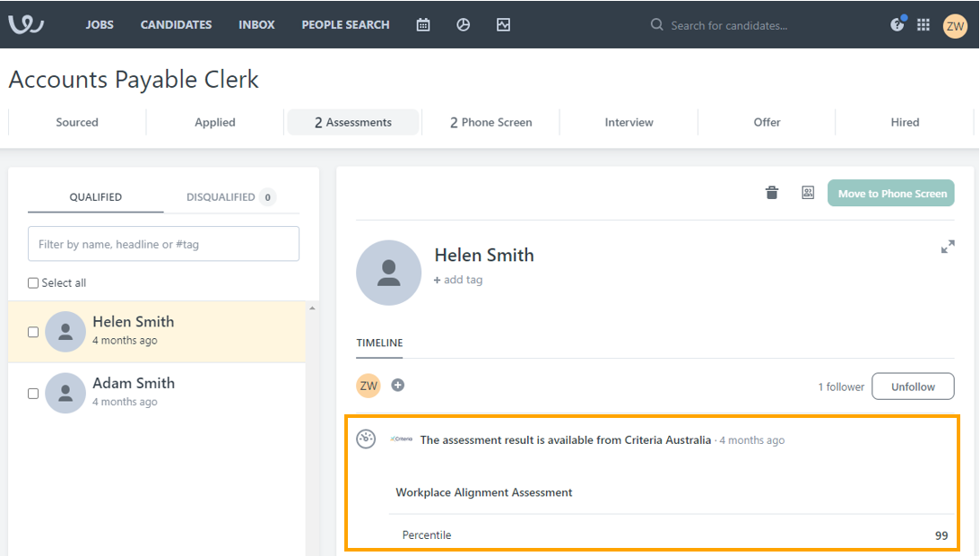Add a follower with the plus icon
The image size is (980, 556).
tap(398, 385)
